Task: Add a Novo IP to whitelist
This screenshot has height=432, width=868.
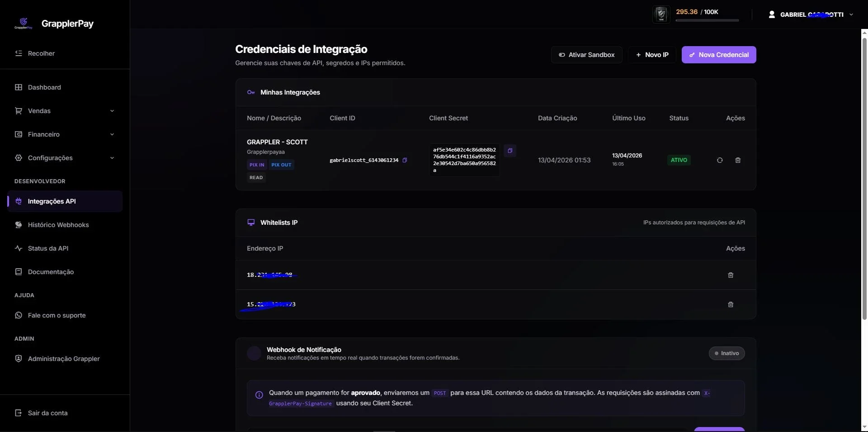Action: pos(652,55)
